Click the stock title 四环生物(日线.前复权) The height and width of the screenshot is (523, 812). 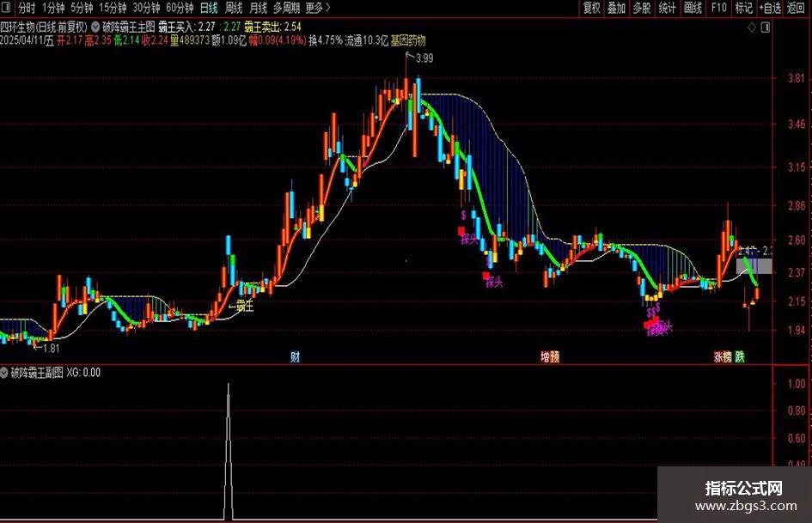44,27
